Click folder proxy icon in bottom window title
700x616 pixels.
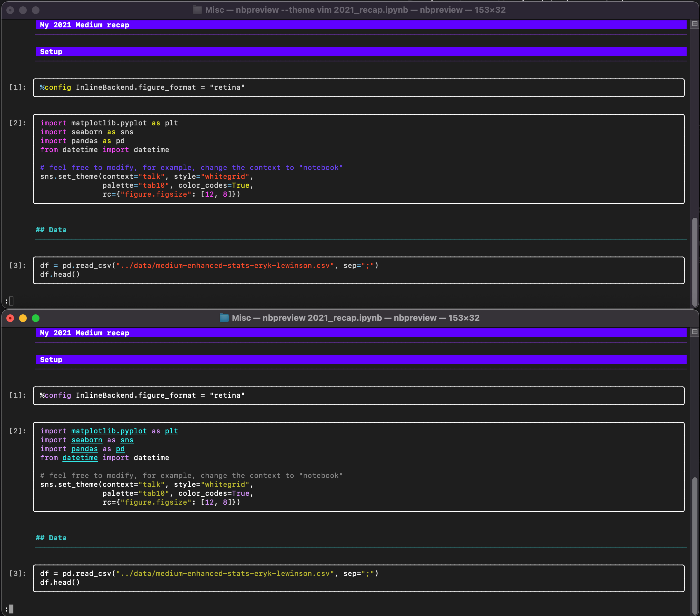point(224,318)
